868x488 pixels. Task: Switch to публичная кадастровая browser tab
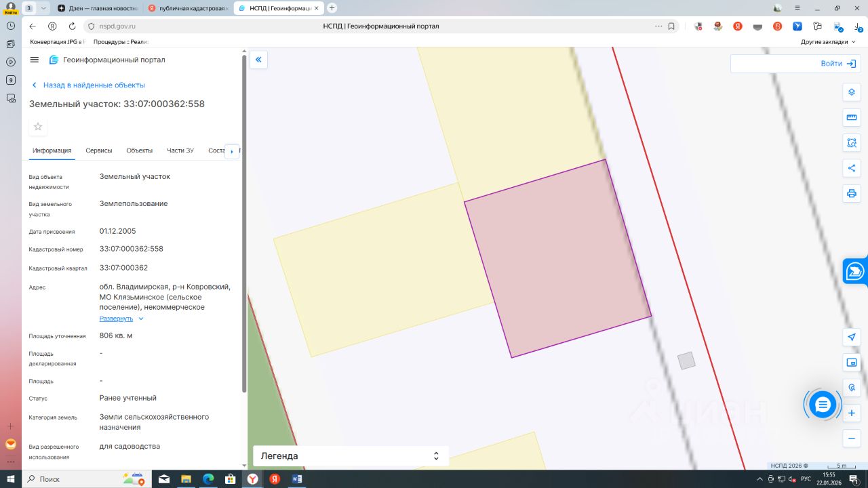pyautogui.click(x=187, y=8)
